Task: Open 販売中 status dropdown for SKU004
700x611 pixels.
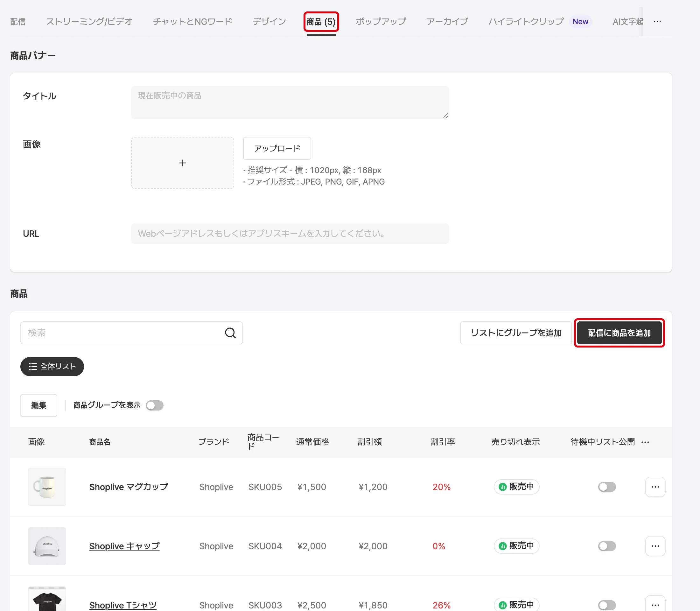Action: (x=516, y=546)
